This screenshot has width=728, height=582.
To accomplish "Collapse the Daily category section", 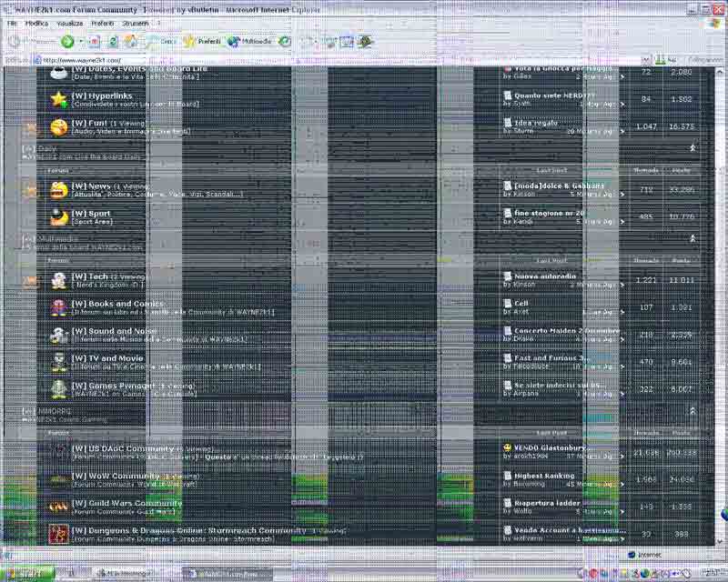I will point(693,148).
